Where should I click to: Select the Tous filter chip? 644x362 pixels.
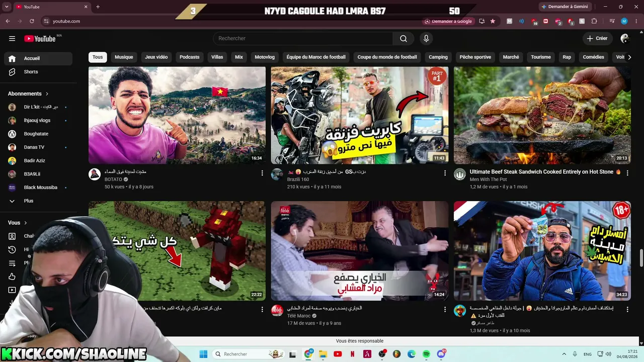[98, 57]
